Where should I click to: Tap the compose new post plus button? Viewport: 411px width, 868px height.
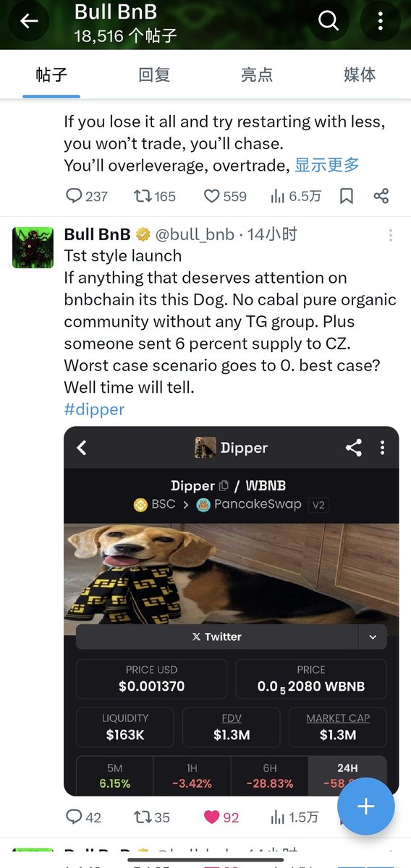pyautogui.click(x=366, y=807)
